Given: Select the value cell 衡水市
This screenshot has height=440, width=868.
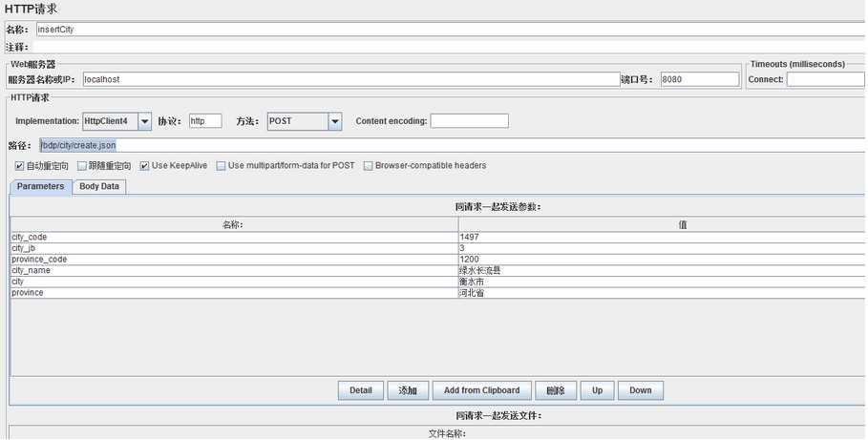Looking at the screenshot, I should [x=663, y=282].
